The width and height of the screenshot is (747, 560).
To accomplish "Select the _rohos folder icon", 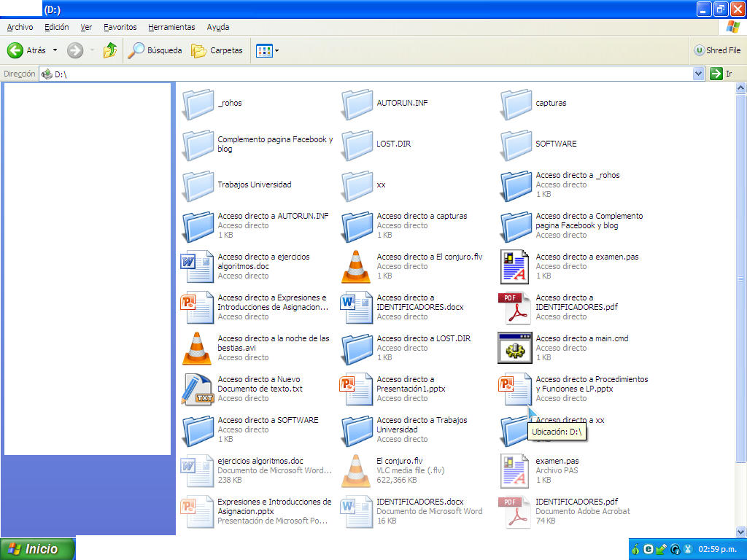I will point(198,104).
